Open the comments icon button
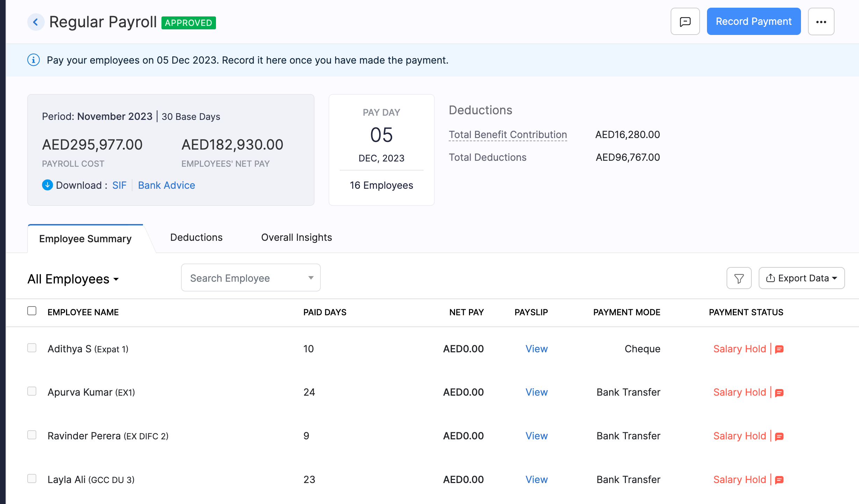Image resolution: width=859 pixels, height=504 pixels. 685,22
